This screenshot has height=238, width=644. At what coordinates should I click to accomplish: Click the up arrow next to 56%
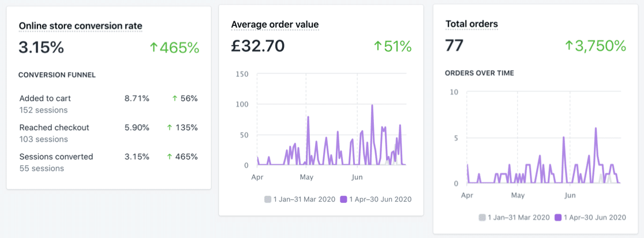point(174,99)
